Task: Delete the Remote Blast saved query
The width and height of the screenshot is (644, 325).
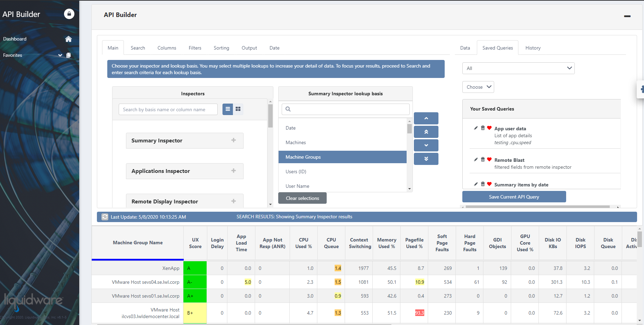Action: pos(483,159)
